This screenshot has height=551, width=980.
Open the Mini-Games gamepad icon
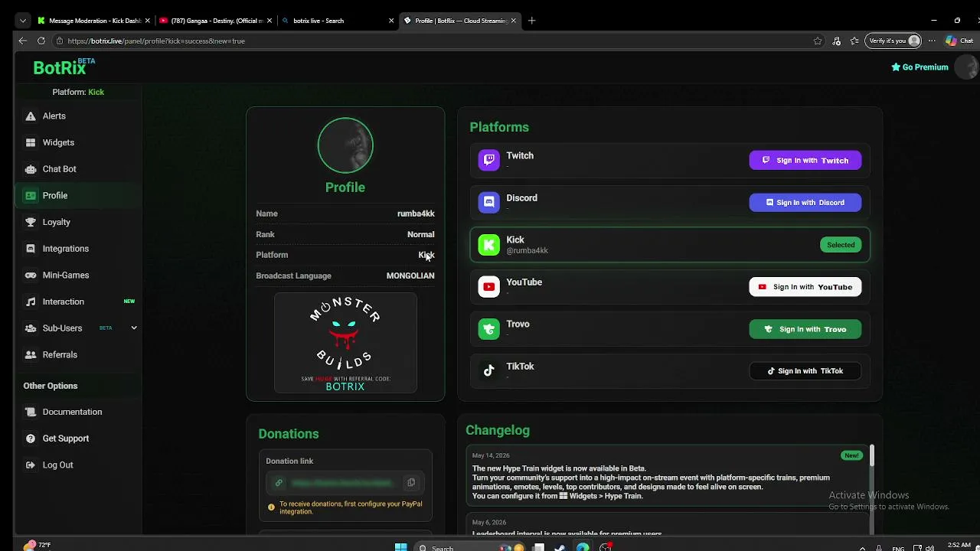[x=31, y=275]
